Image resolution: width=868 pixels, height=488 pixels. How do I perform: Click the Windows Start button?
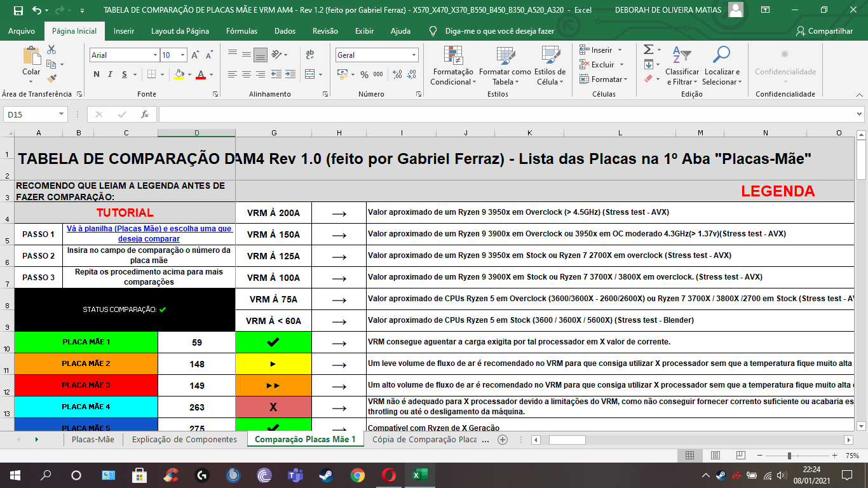point(15,475)
